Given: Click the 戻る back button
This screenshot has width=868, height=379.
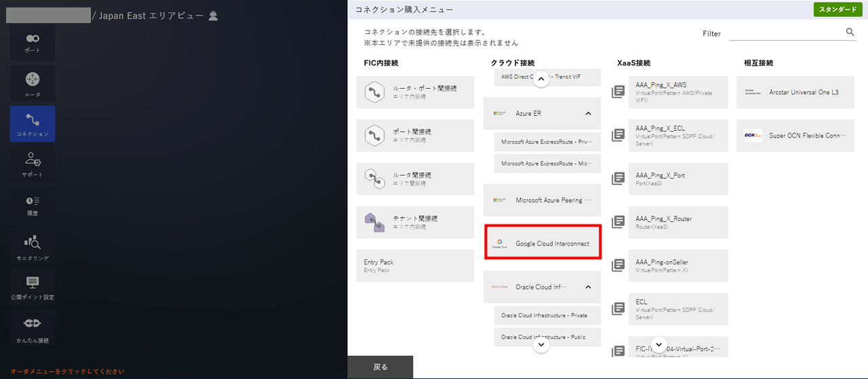Looking at the screenshot, I should pyautogui.click(x=380, y=367).
